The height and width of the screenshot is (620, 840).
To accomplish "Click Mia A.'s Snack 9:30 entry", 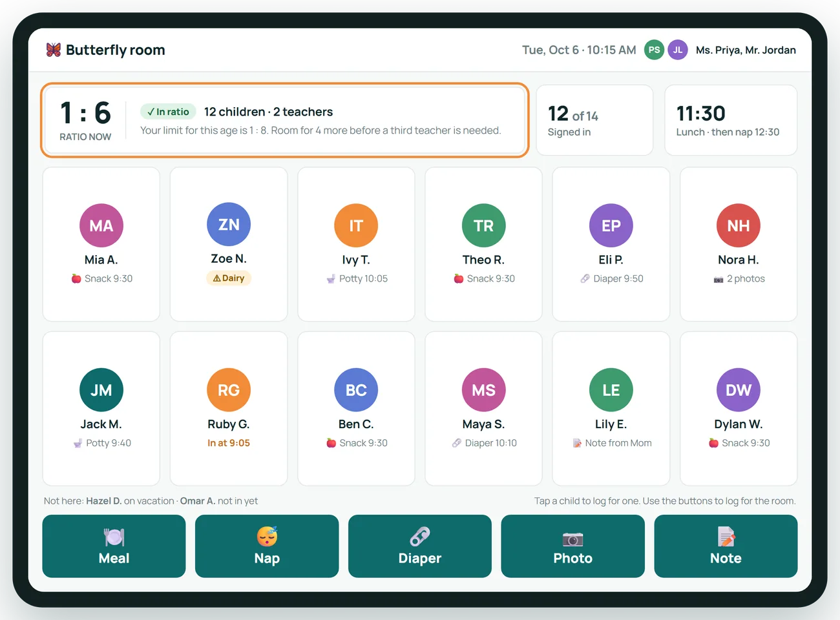I will (x=101, y=278).
